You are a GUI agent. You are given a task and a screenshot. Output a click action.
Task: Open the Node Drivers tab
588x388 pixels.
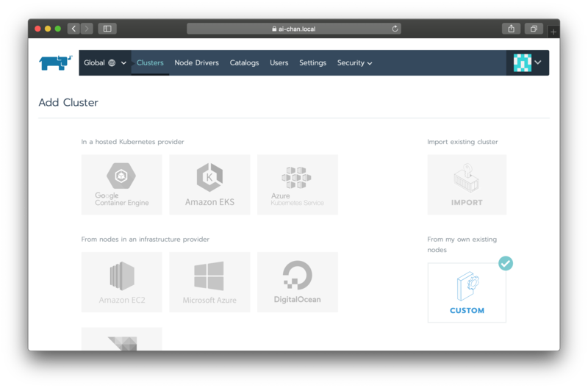(196, 63)
